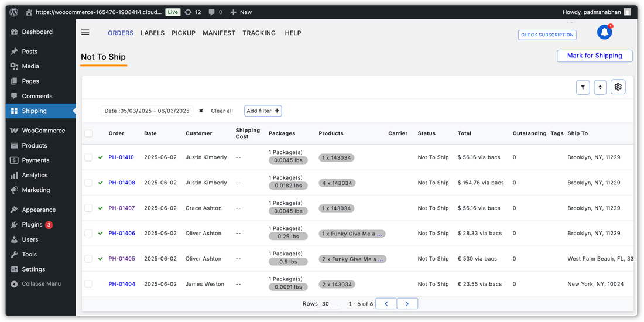
Task: Open order link PH-01406
Action: [x=122, y=233]
